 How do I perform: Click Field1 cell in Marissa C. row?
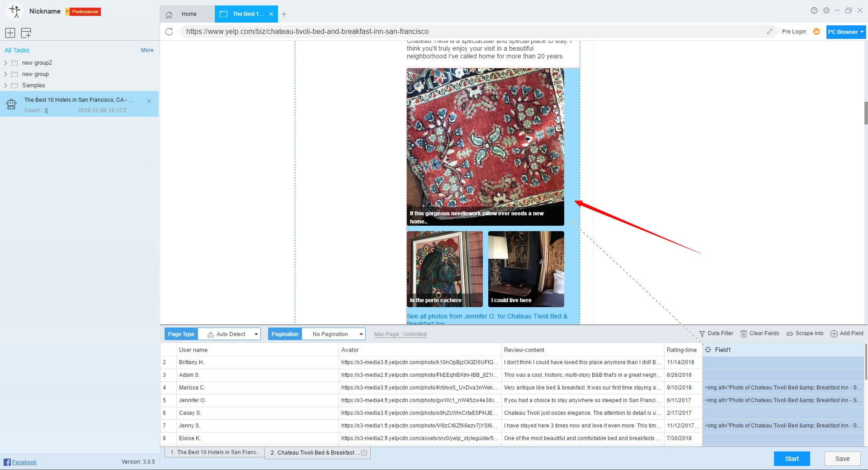(x=783, y=388)
